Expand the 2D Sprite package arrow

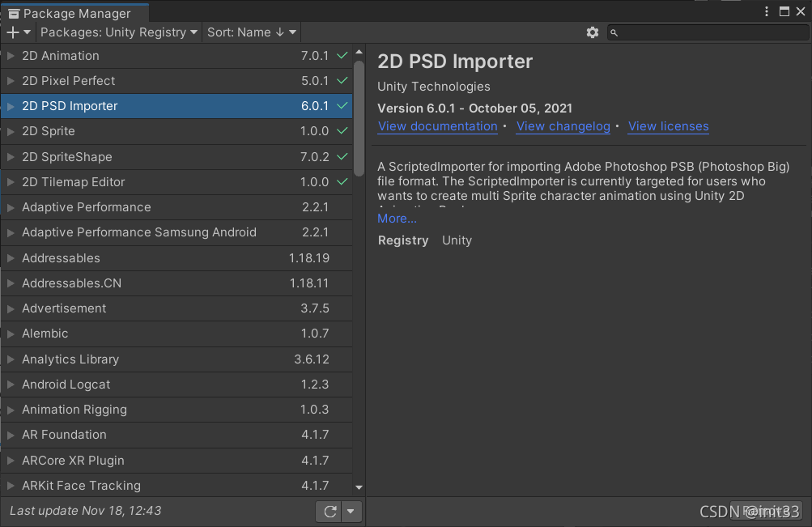(11, 131)
